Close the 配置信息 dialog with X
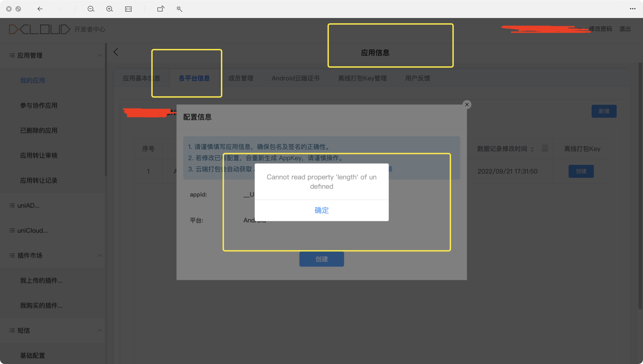This screenshot has height=364, width=643. (x=467, y=105)
